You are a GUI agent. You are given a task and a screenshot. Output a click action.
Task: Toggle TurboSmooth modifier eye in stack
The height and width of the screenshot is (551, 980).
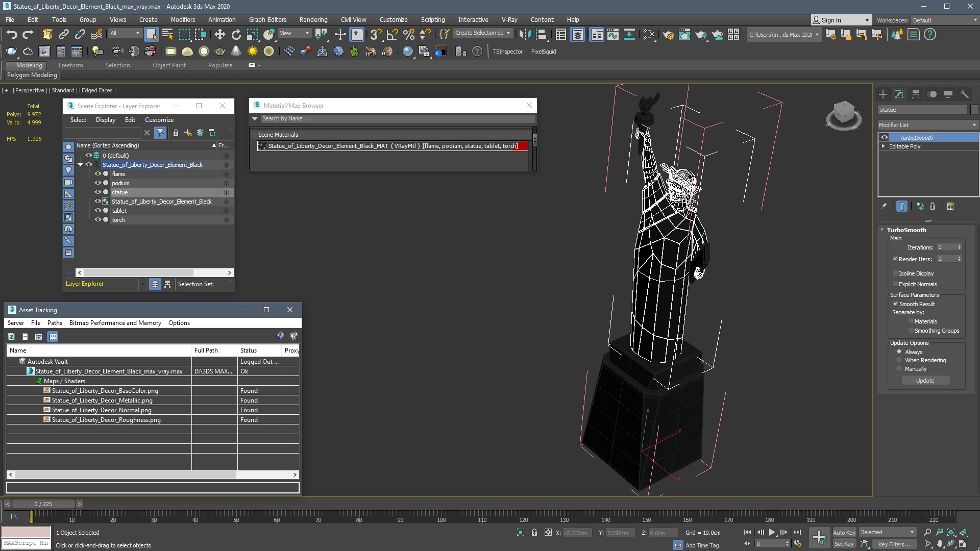coord(884,138)
